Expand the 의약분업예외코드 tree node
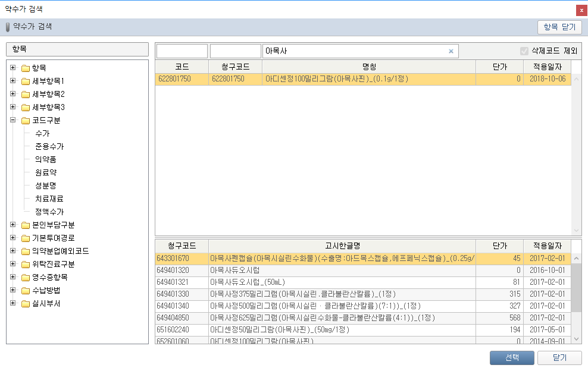 tap(12, 251)
